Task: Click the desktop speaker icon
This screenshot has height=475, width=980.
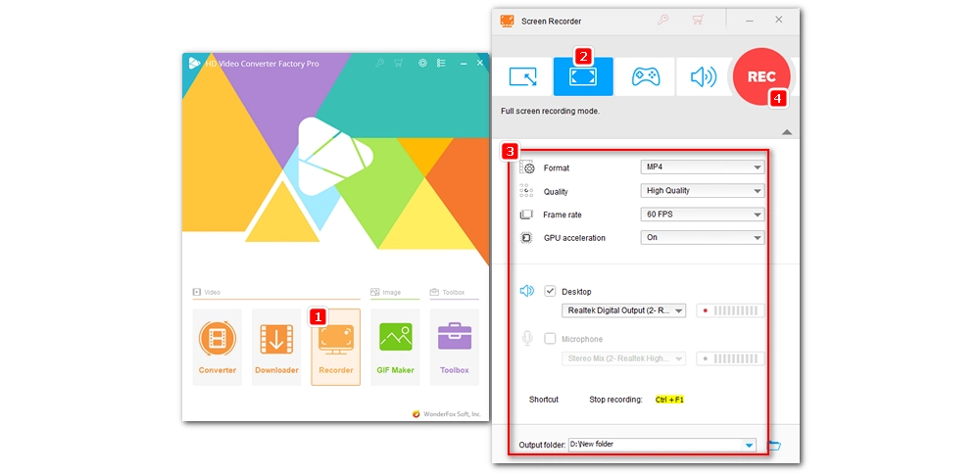Action: (x=527, y=291)
